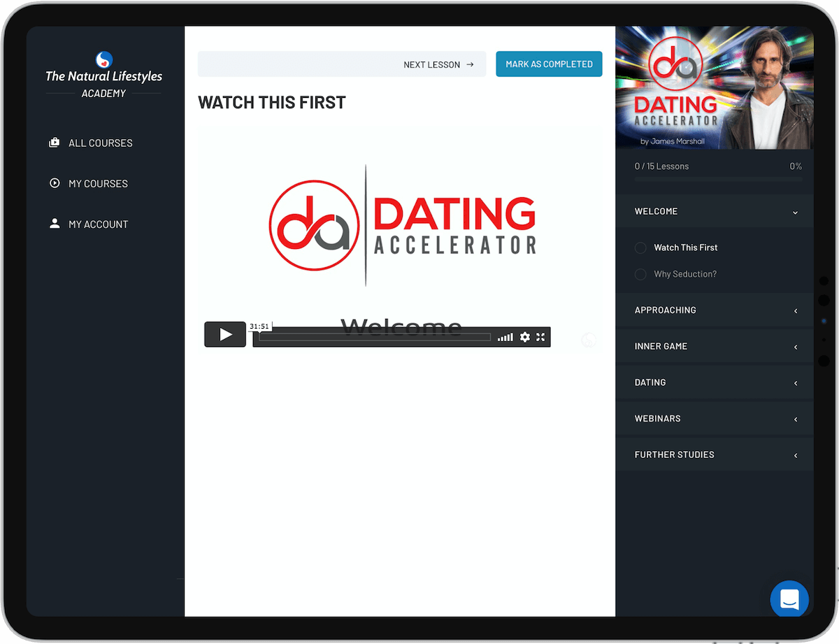The image size is (839, 644).
Task: Click the All Courses briefcase icon
Action: [x=55, y=143]
